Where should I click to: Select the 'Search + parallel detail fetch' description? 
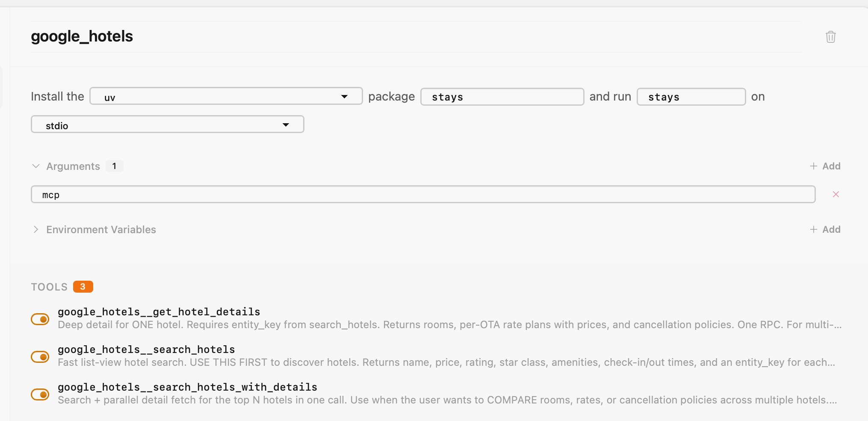(x=447, y=400)
